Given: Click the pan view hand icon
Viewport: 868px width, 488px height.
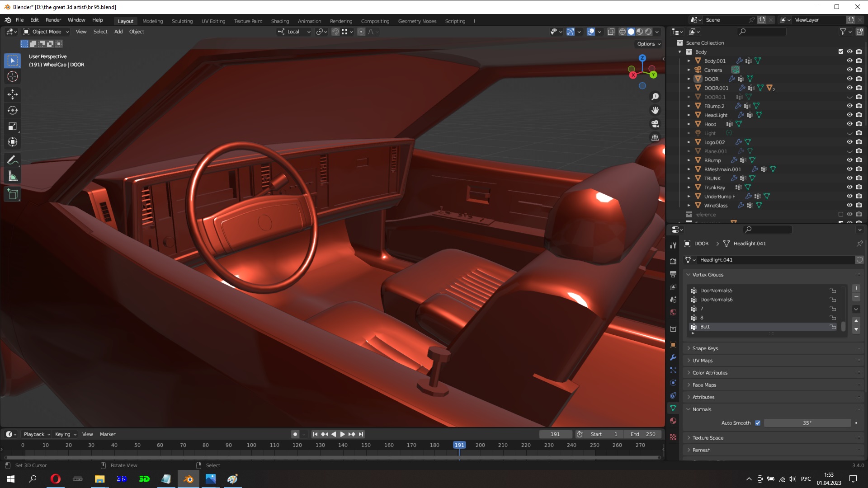Looking at the screenshot, I should [655, 110].
